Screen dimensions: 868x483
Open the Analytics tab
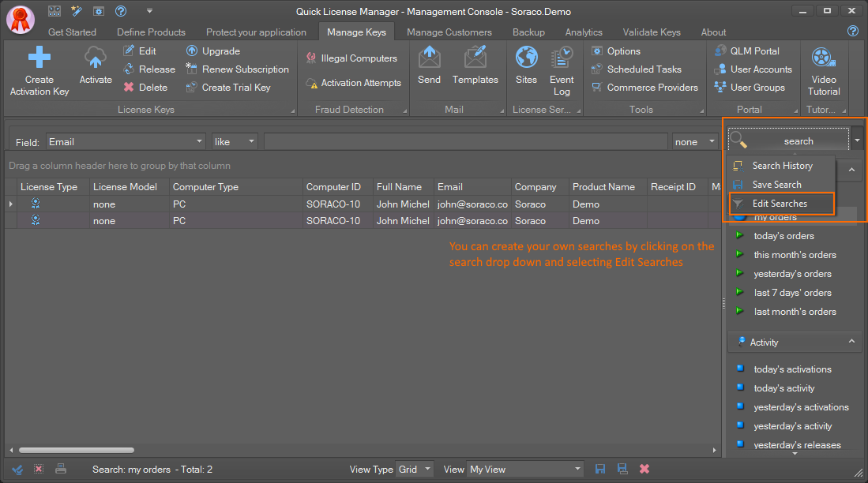coord(584,32)
